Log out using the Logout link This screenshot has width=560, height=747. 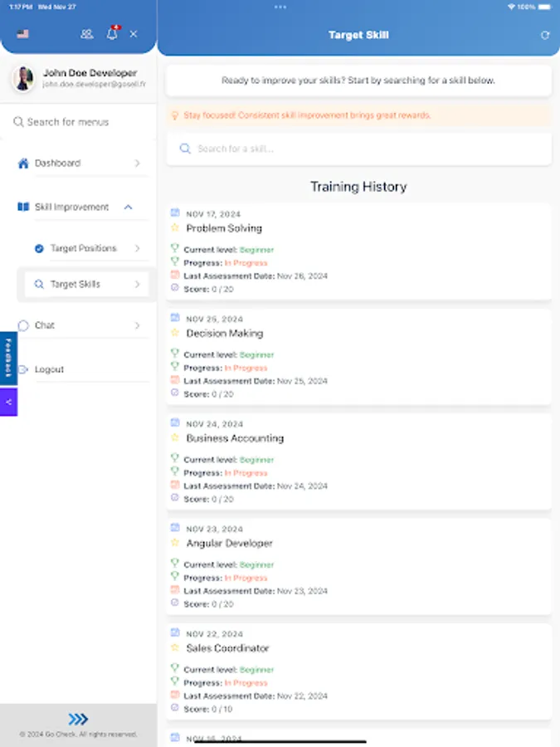(49, 369)
